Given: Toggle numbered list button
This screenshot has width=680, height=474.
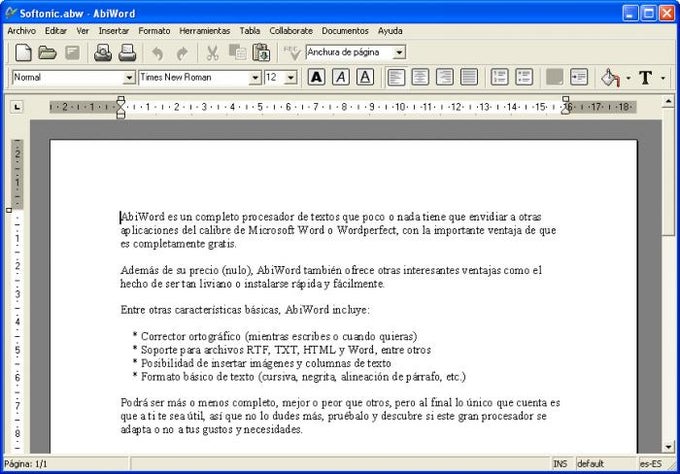Looking at the screenshot, I should pos(500,77).
